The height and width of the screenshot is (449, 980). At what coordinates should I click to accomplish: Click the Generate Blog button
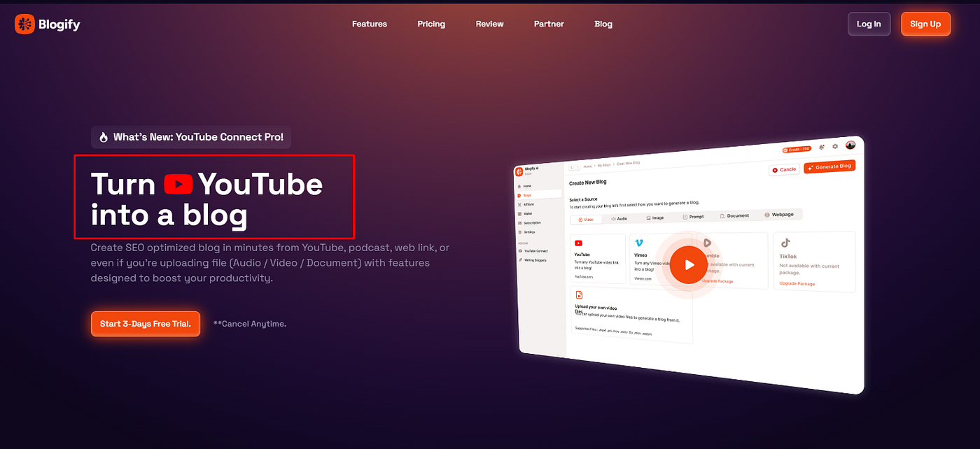829,166
